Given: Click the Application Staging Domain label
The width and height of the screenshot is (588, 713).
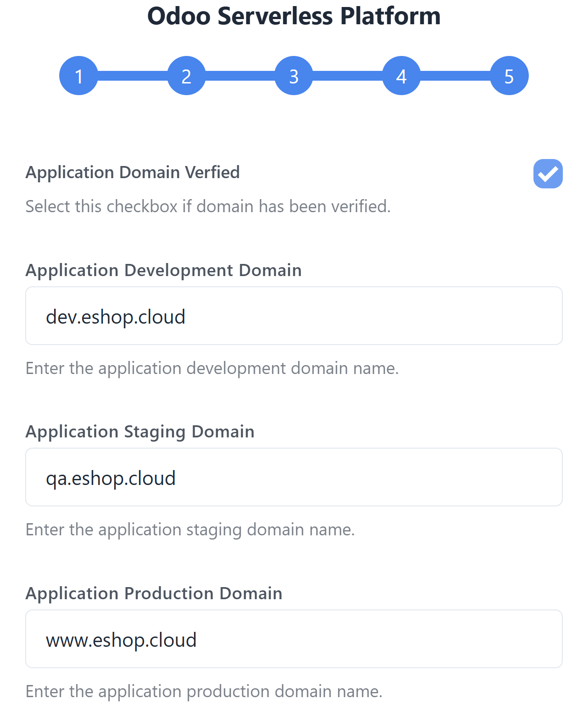Looking at the screenshot, I should tap(140, 432).
